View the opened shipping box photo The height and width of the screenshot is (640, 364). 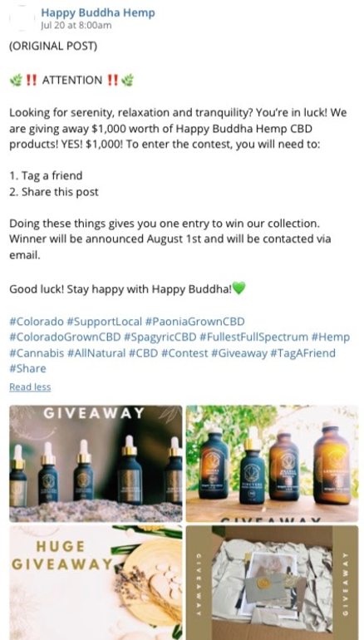click(x=273, y=583)
